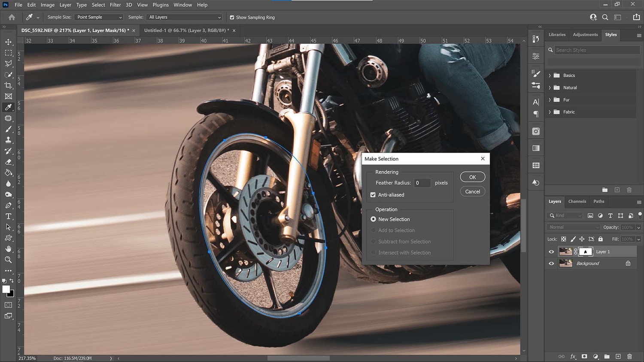
Task: Open the Opacity slider dropdown arrow
Action: (639, 227)
